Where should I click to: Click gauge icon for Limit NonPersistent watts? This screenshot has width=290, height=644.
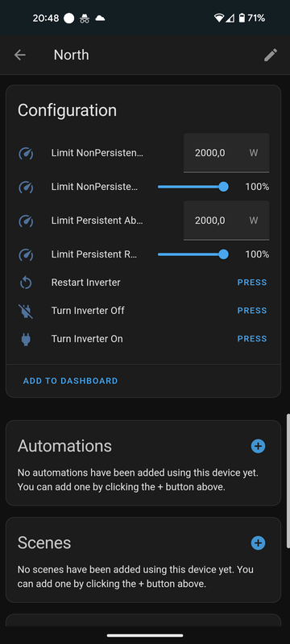[26, 153]
